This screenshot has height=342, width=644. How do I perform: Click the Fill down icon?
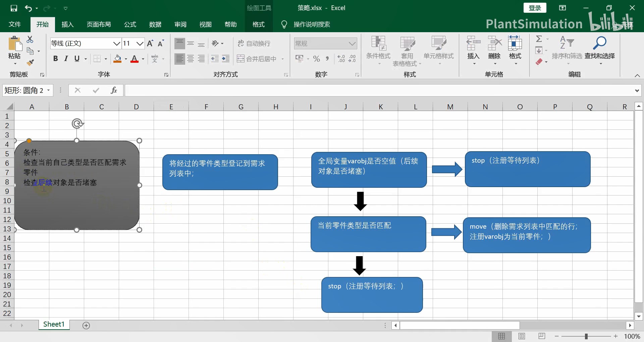pos(539,51)
